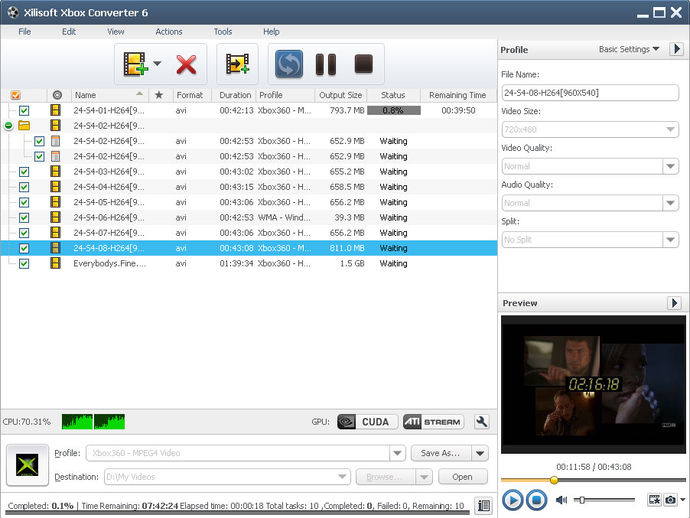Image resolution: width=690 pixels, height=518 pixels.
Task: Stop the preview playback
Action: pos(536,500)
